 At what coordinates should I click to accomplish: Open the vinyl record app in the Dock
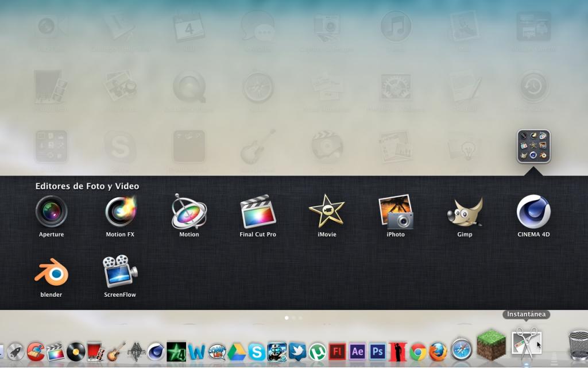tap(76, 352)
